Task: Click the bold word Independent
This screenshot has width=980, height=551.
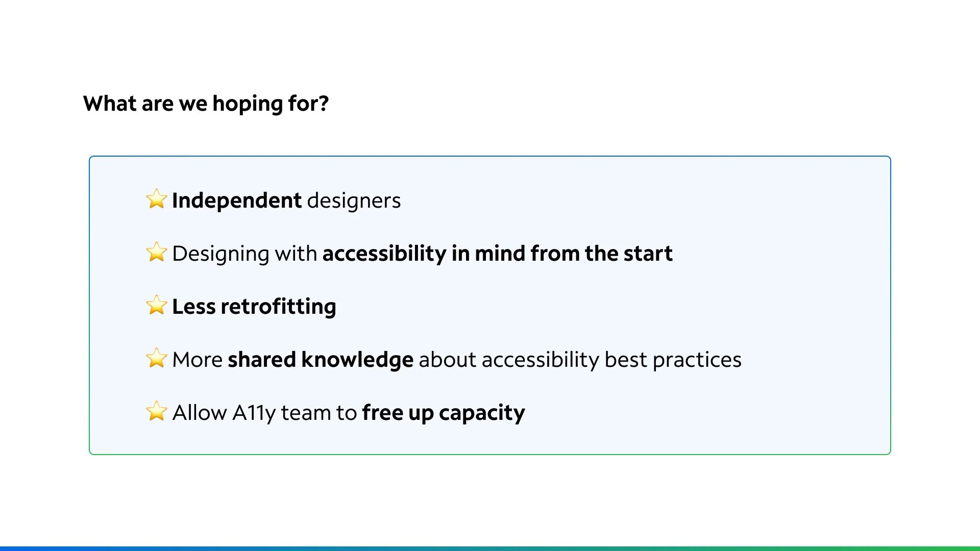Action: coord(237,201)
